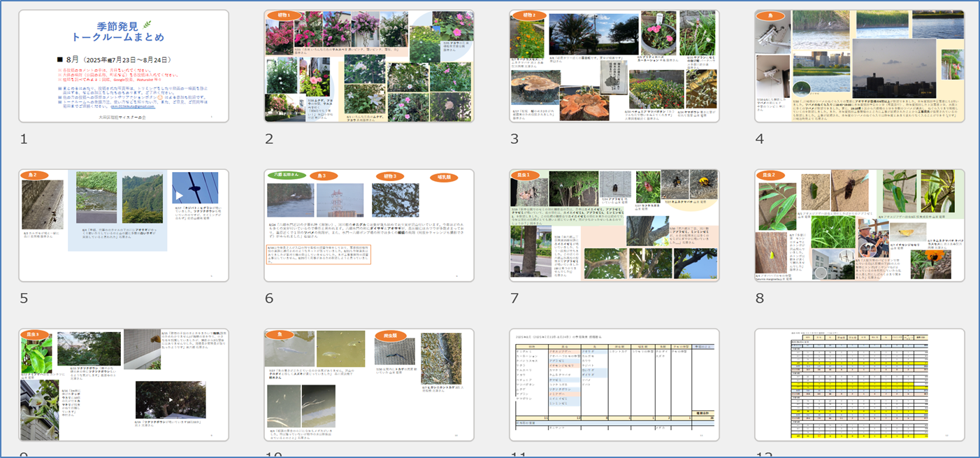The height and width of the screenshot is (458, 980).
Task: Click the leaf icon beside 季節発見 title
Action: click(x=146, y=25)
